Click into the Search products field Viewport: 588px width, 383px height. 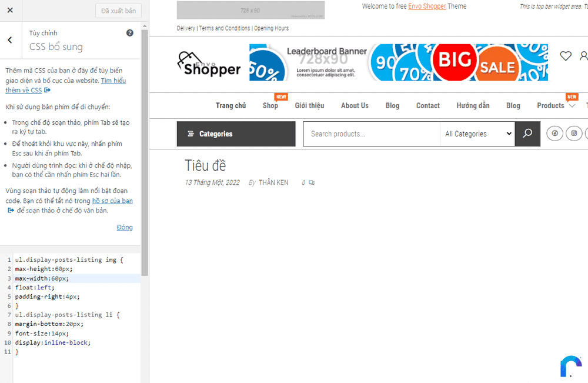click(x=372, y=134)
